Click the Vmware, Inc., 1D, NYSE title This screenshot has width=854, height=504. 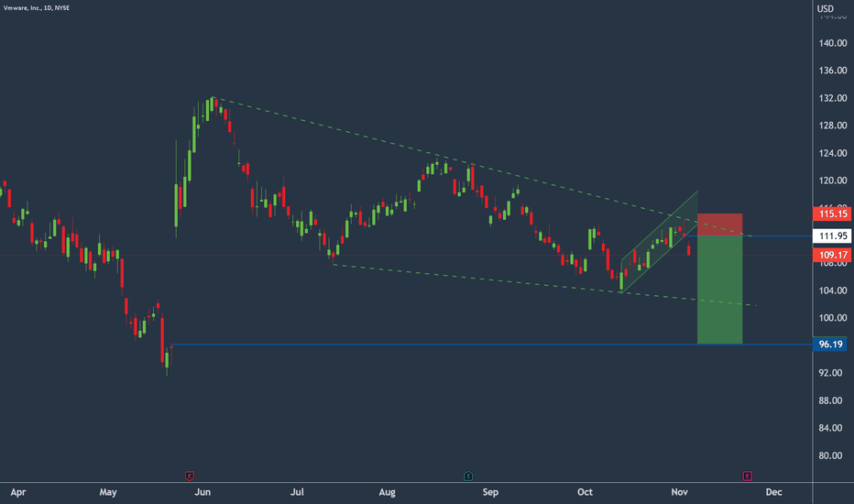click(37, 8)
